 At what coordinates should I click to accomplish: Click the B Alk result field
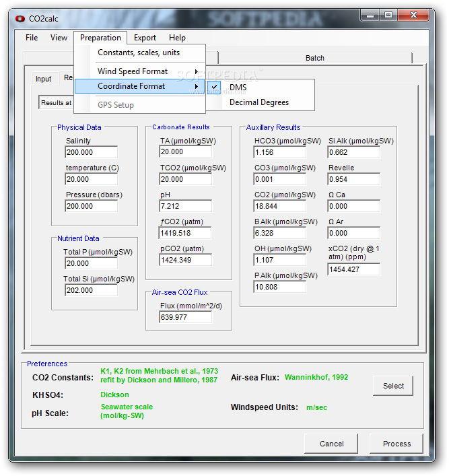click(280, 233)
